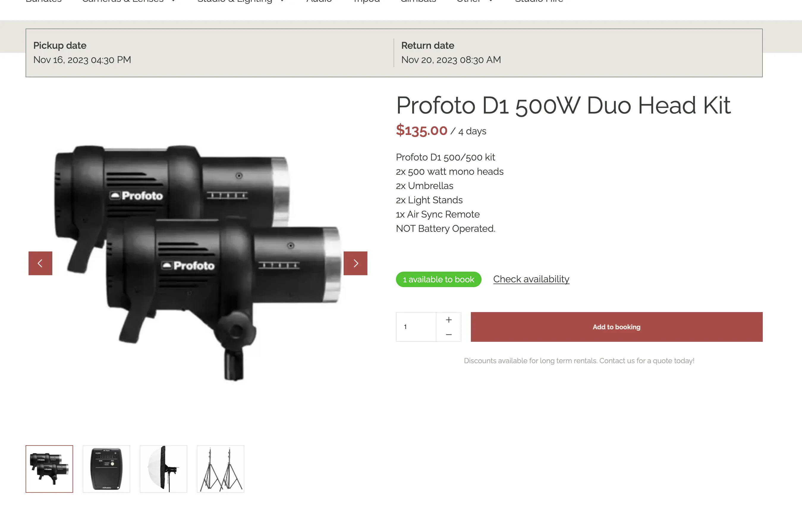View the light stands thumbnail
802x532 pixels.
tap(220, 469)
